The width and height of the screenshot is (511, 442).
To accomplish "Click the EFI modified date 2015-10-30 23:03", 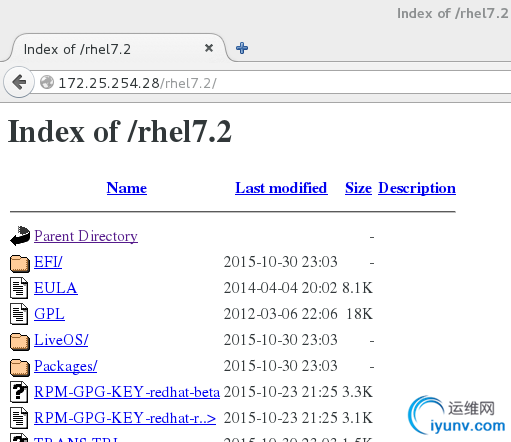I will (x=280, y=262).
